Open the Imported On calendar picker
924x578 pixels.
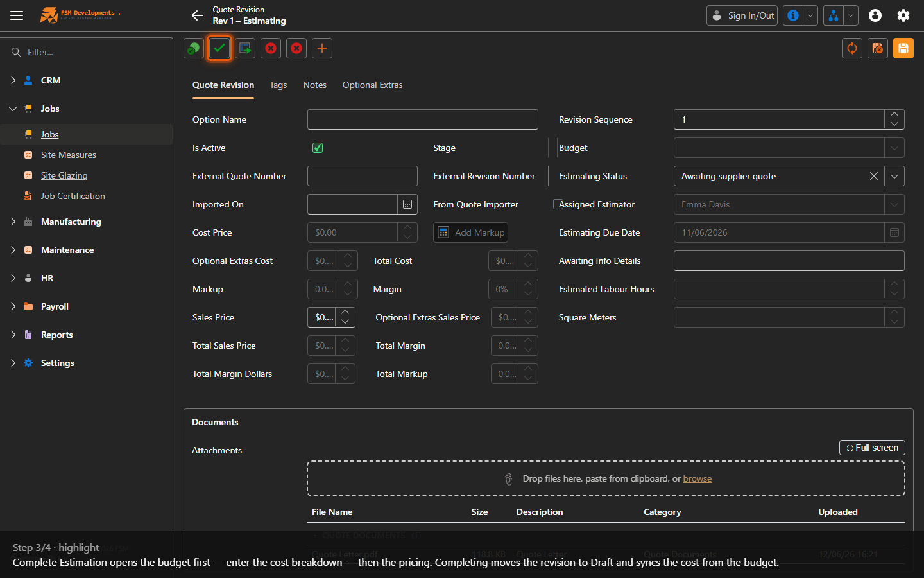click(407, 204)
